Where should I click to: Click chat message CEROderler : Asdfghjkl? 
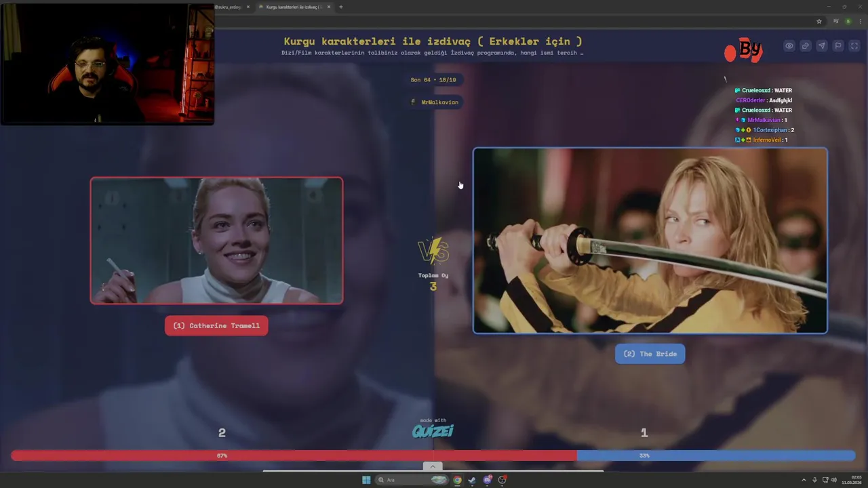point(764,100)
